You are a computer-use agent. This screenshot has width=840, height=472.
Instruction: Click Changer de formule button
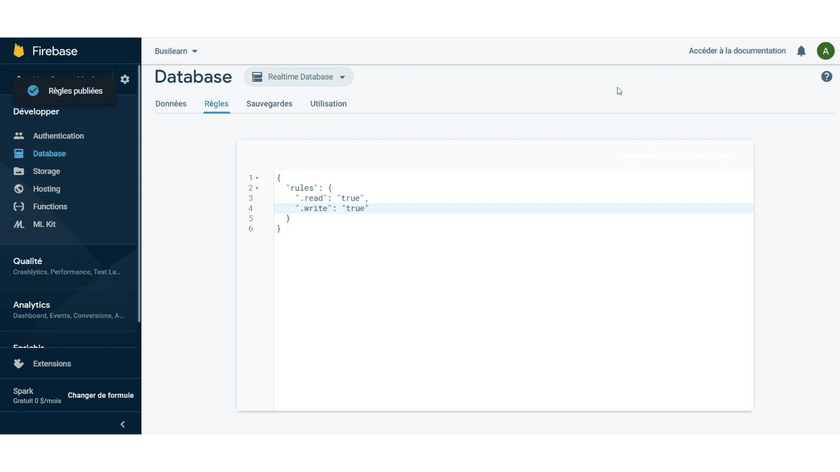pyautogui.click(x=101, y=395)
